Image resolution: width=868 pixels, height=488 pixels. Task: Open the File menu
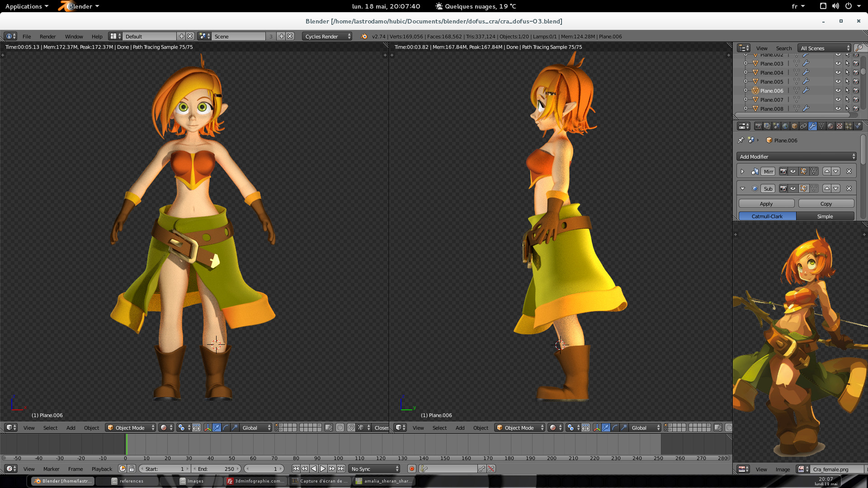(x=27, y=37)
